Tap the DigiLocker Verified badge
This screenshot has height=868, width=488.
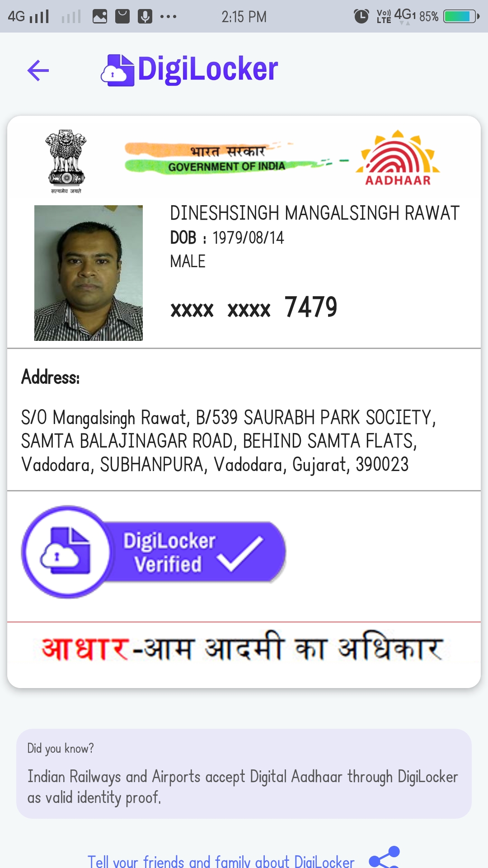pos(154,552)
